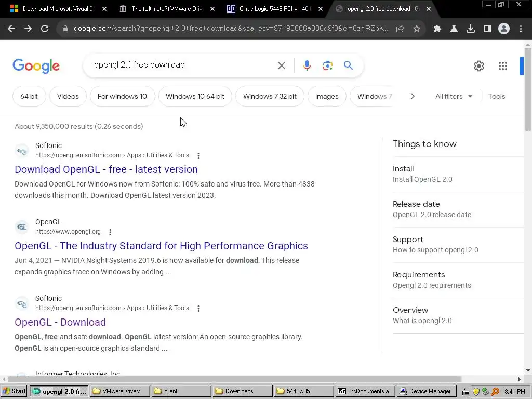Screen dimensions: 532x399
Task: Switch to Downloads folder in taskbar
Action: pos(242,391)
